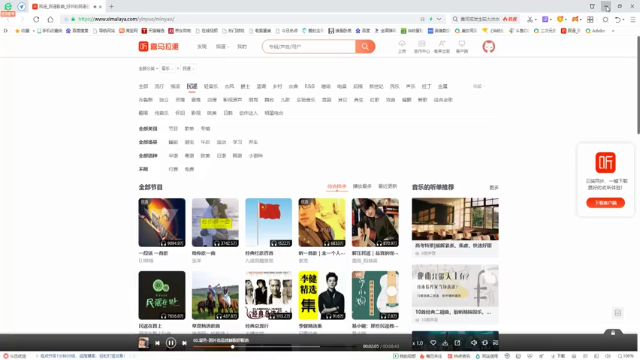Collapse the genre list with 收起
The height and width of the screenshot is (360, 640).
[478, 86]
